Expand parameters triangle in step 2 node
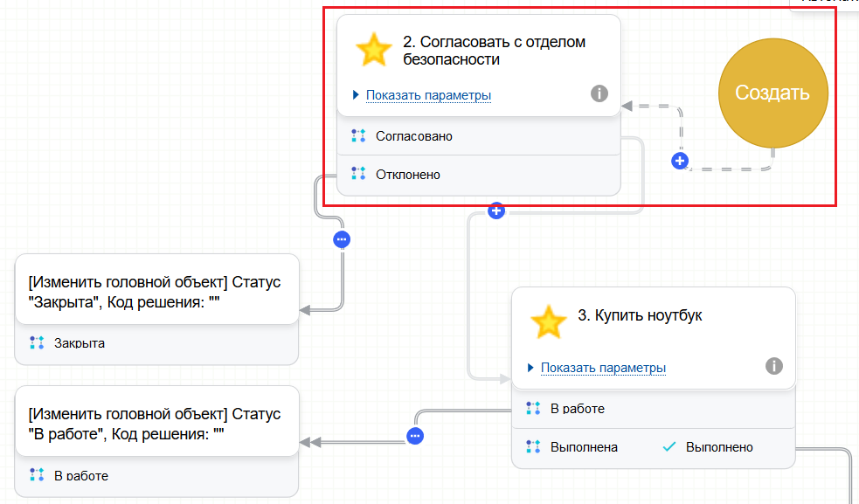859x504 pixels. (x=357, y=95)
